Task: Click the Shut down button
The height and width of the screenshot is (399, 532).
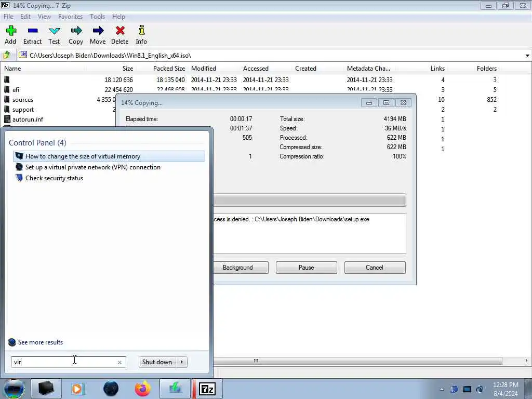Action: 157,362
